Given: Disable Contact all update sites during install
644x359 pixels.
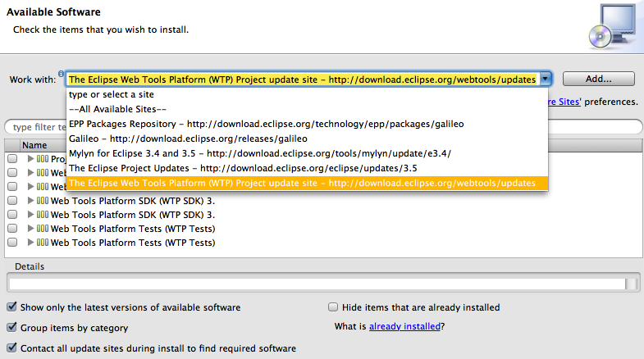Looking at the screenshot, I should [12, 348].
